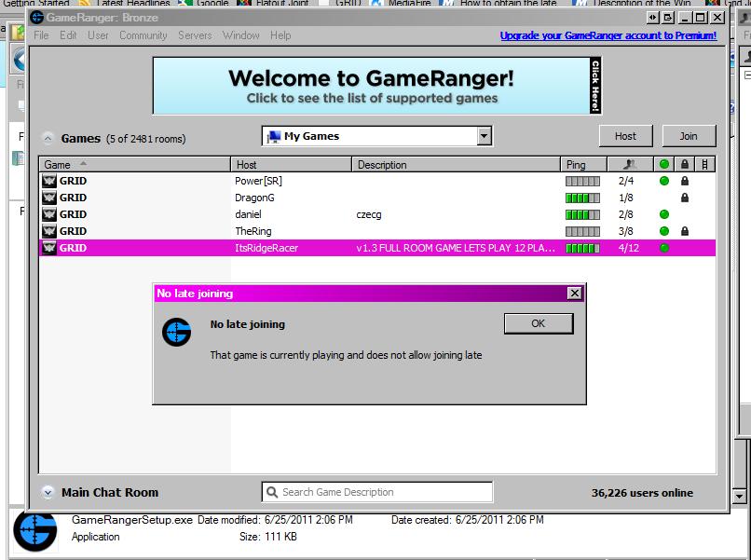Sort by the ladder icon column header
This screenshot has height=560, width=751.
[704, 165]
